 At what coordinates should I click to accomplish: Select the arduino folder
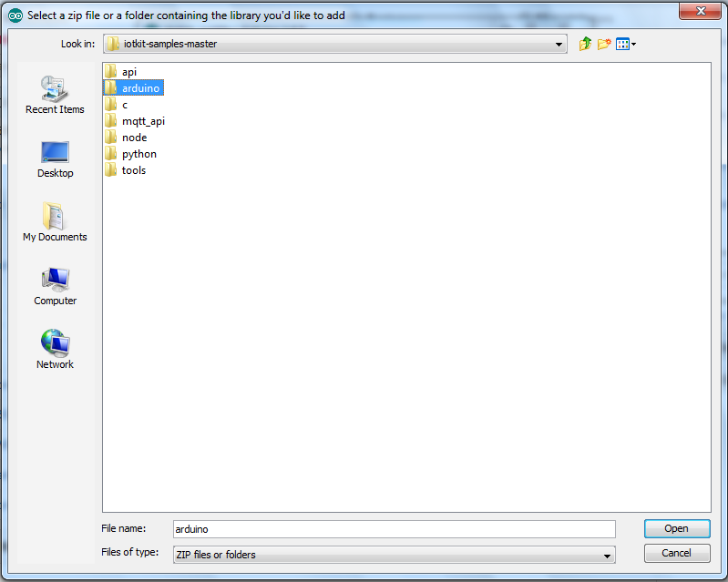(x=134, y=88)
